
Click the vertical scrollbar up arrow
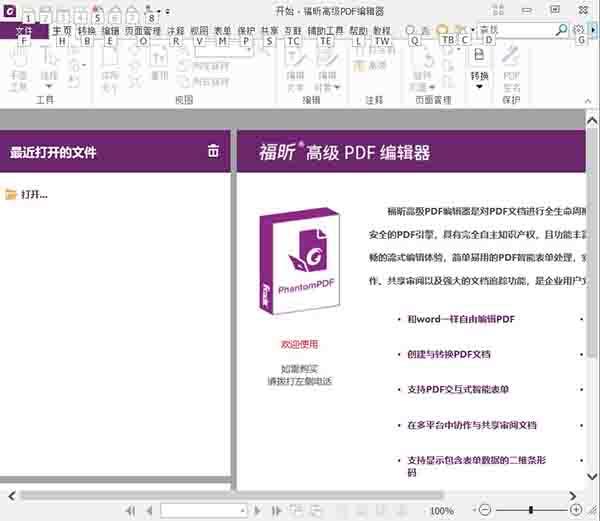pyautogui.click(x=592, y=121)
